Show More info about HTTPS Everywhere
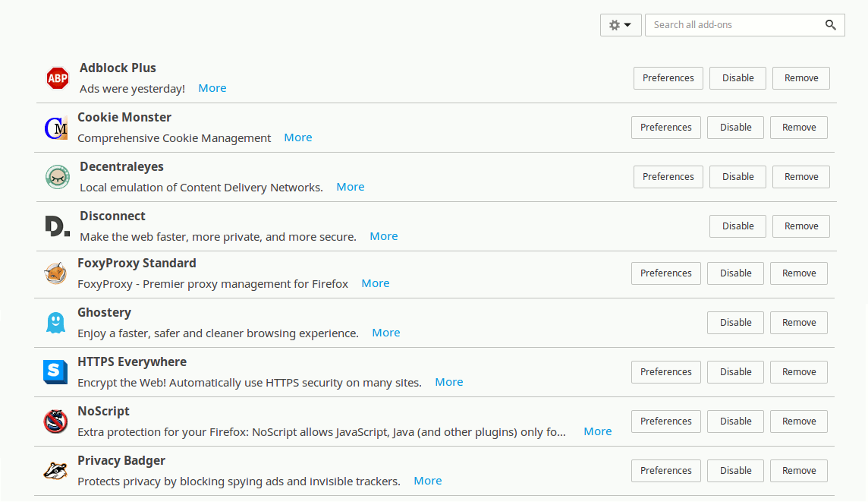Screen dimensions: 868x502 (448, 382)
